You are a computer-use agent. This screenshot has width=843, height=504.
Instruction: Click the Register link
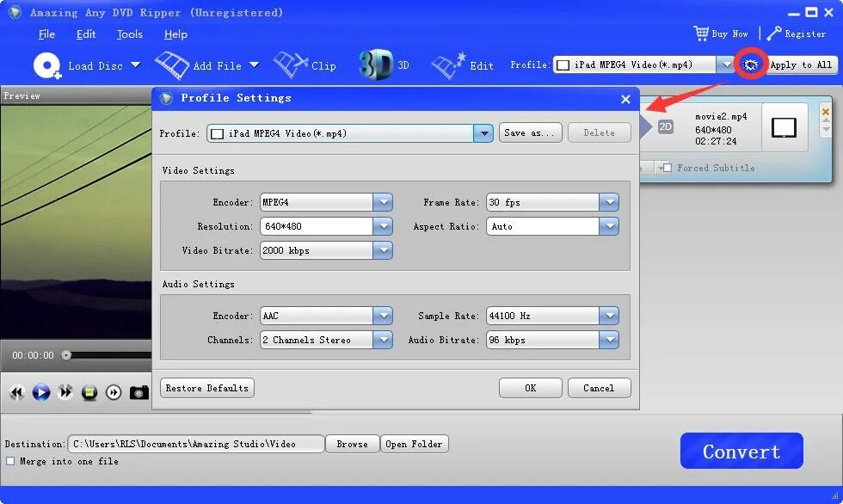(x=805, y=34)
